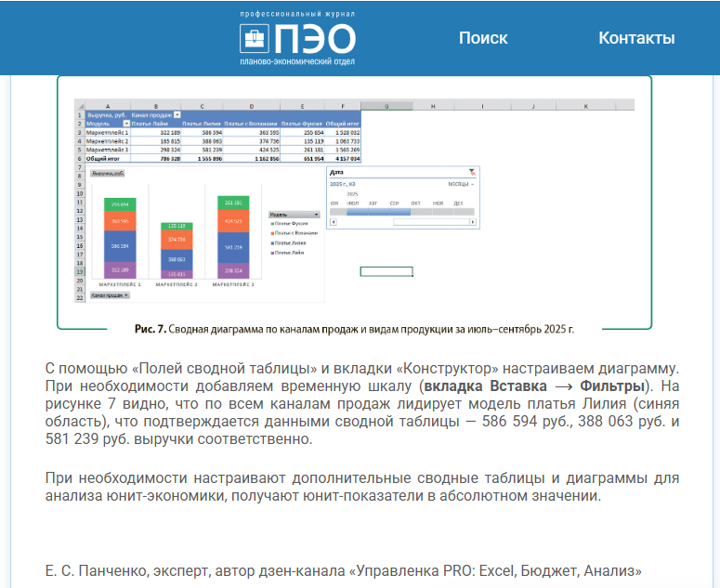Viewport: 720px width, 588px height.
Task: Click the bold вкладка Вставка text
Action: 485,386
